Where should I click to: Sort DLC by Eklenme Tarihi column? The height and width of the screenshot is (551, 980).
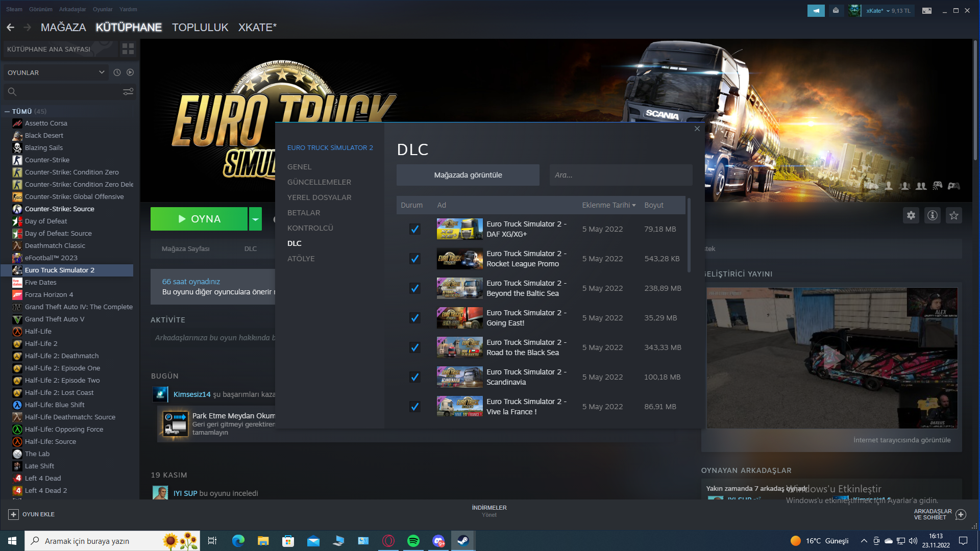point(608,205)
